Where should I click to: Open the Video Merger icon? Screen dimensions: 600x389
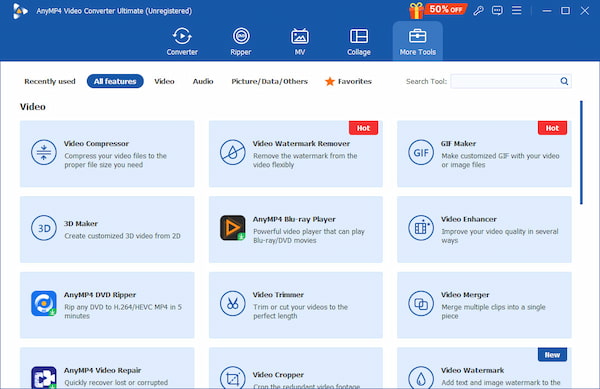[421, 303]
